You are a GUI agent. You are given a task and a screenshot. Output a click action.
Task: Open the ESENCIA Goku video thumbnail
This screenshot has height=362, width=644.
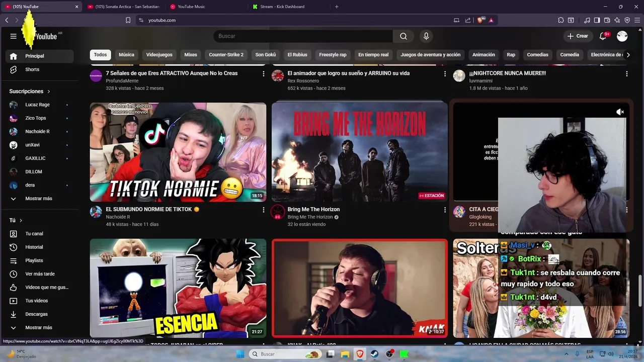pyautogui.click(x=178, y=288)
